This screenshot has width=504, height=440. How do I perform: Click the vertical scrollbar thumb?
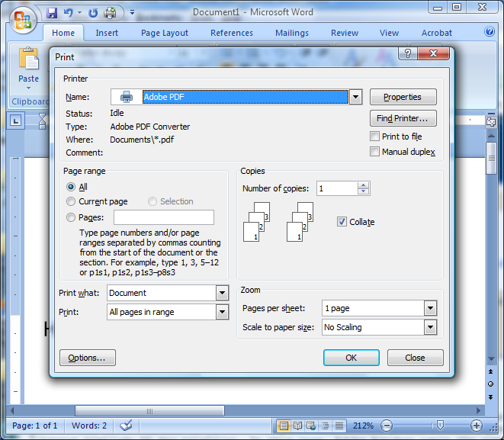tap(491, 158)
